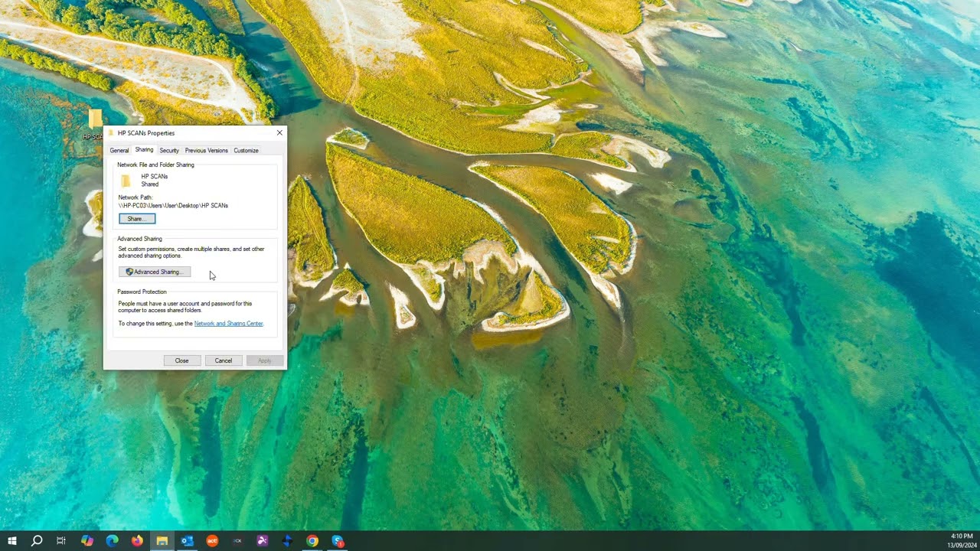Image resolution: width=980 pixels, height=551 pixels.
Task: Click the Share... button
Action: [137, 219]
